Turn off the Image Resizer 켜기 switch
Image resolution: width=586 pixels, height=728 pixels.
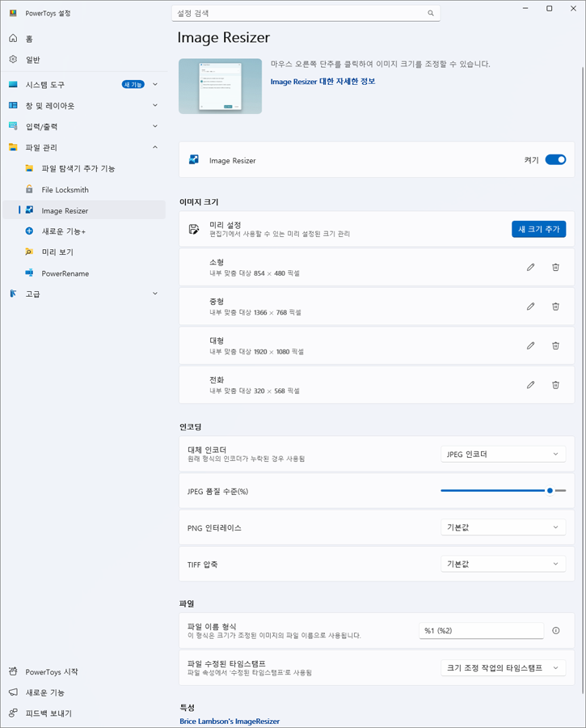[555, 159]
